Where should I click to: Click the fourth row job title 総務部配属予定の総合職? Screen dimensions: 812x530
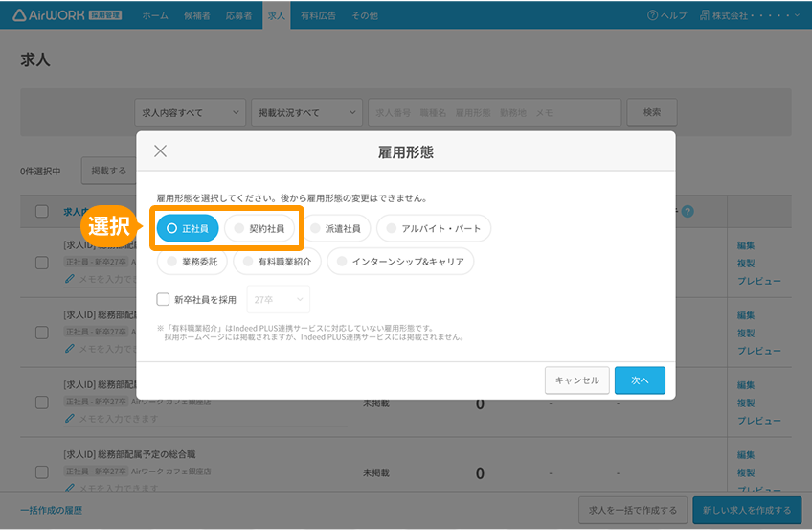point(147,454)
